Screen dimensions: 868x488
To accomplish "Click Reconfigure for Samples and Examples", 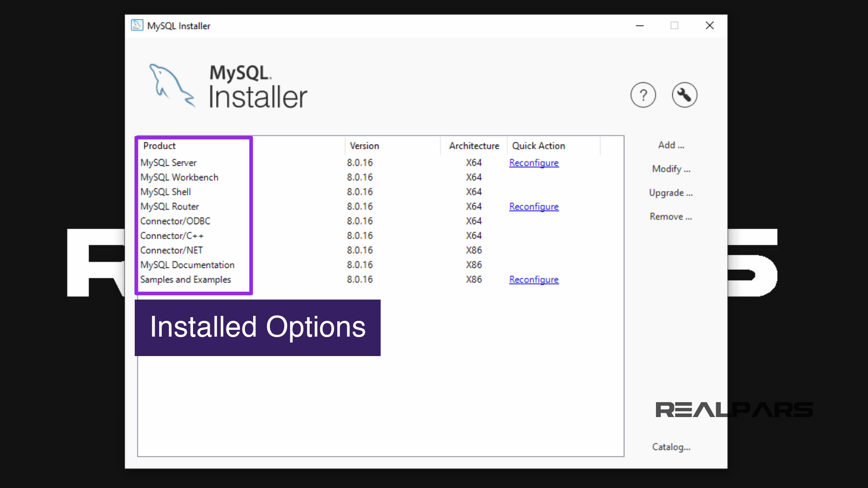I will [533, 280].
